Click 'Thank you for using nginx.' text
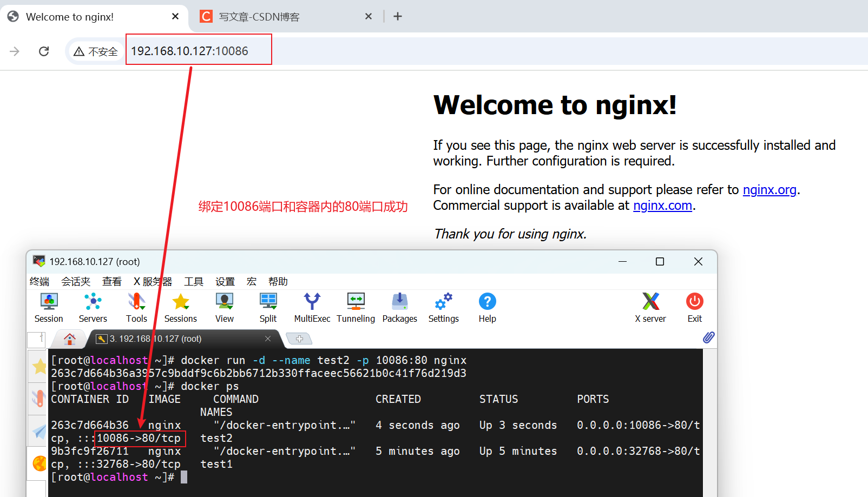 (x=510, y=234)
